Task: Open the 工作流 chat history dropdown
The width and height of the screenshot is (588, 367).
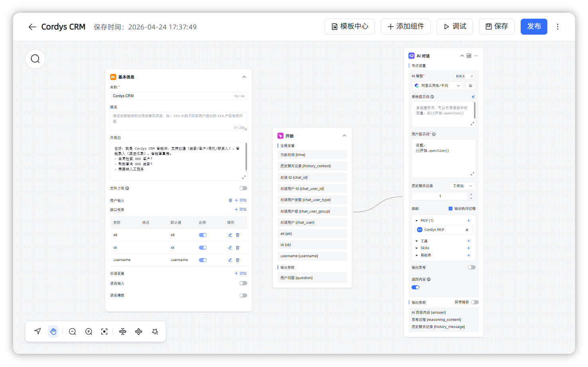Action: point(463,186)
